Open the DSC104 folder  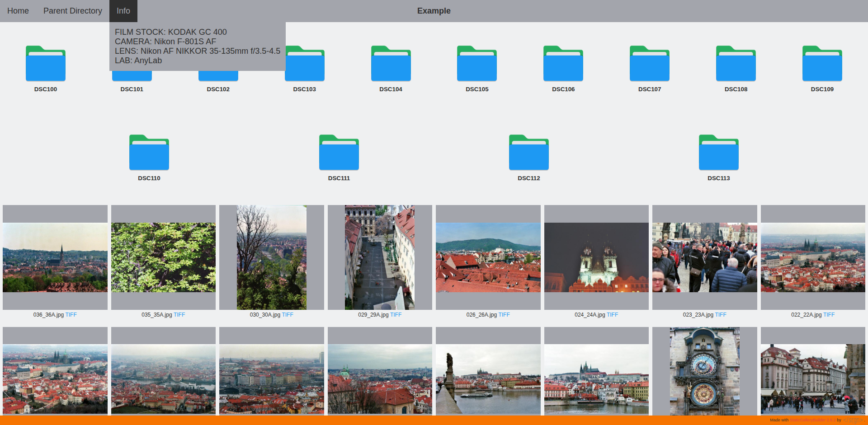tap(391, 64)
